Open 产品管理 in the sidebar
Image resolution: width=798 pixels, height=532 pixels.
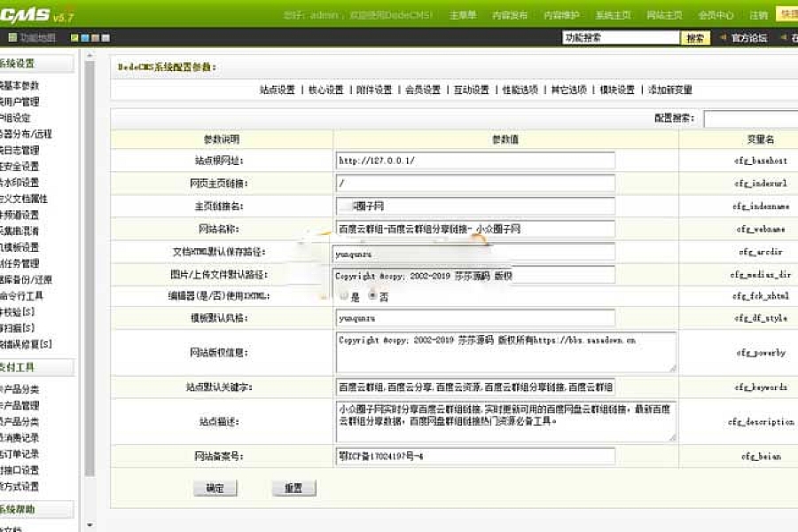20,406
